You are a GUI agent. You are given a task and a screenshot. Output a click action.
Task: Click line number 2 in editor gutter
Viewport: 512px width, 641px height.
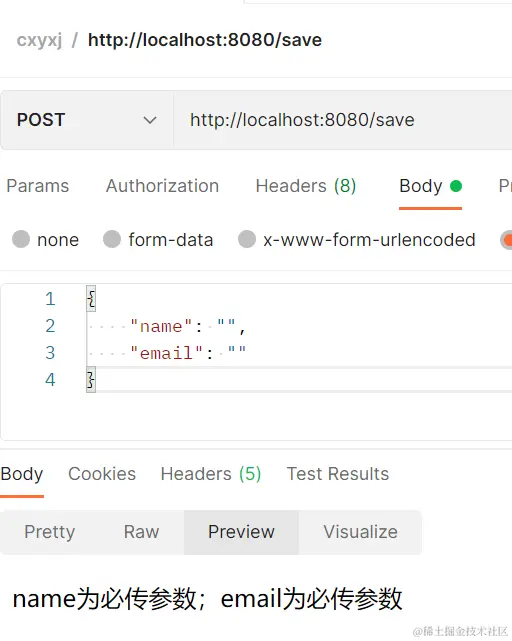[50, 326]
